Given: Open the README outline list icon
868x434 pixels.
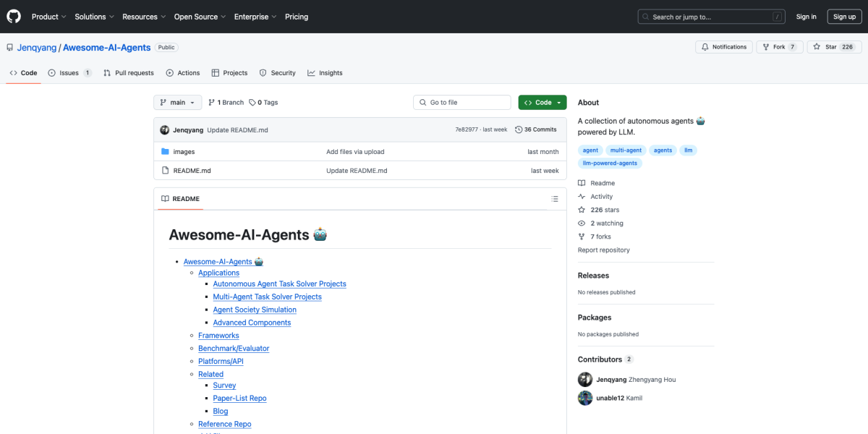Looking at the screenshot, I should 555,199.
